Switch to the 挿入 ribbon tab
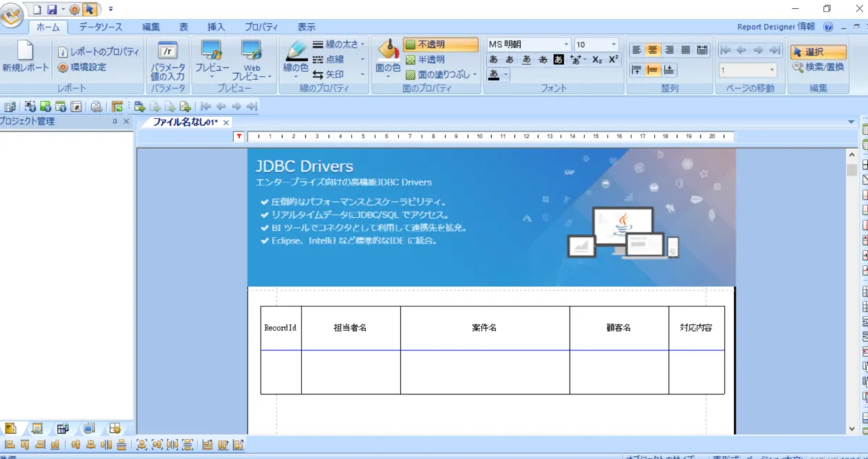The width and height of the screenshot is (868, 459). [216, 27]
